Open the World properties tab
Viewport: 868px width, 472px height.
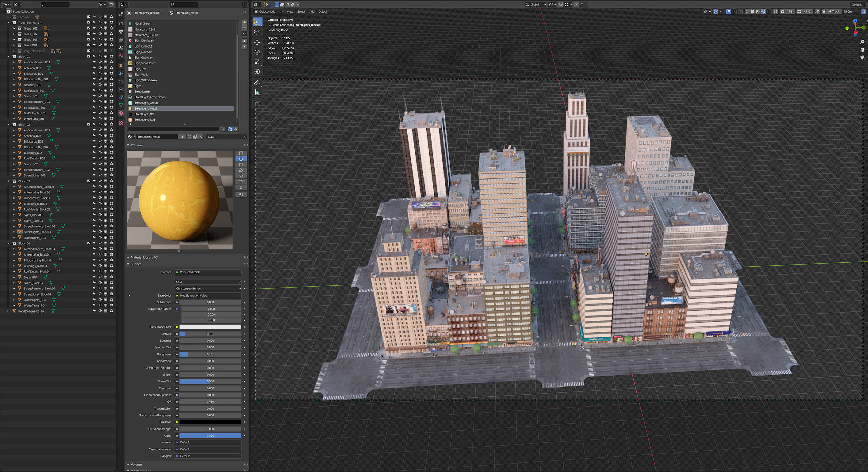[121, 56]
